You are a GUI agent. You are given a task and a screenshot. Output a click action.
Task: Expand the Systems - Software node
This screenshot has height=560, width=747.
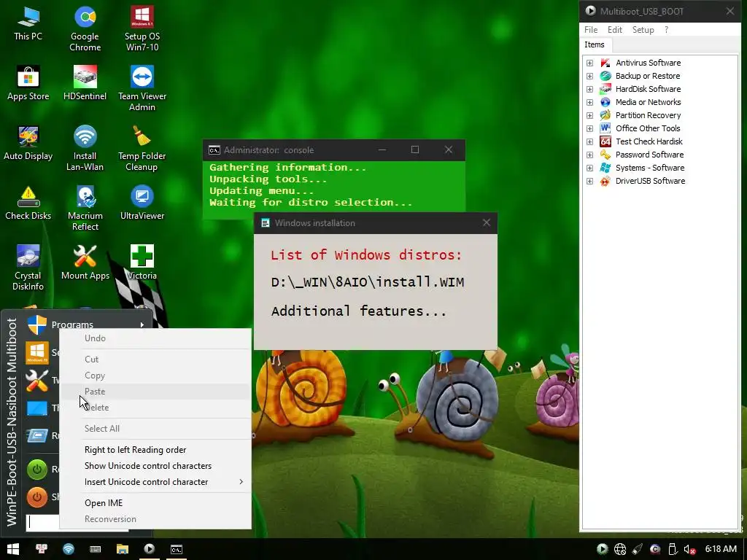[589, 168]
